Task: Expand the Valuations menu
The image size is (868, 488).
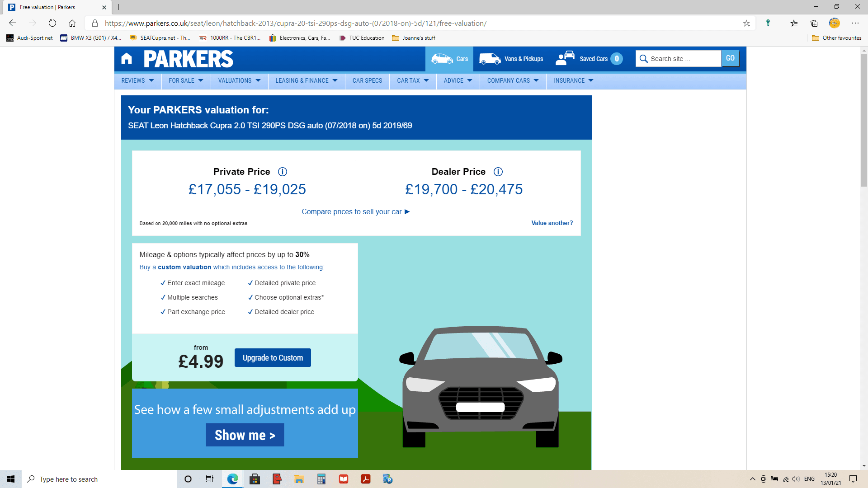Action: [239, 81]
